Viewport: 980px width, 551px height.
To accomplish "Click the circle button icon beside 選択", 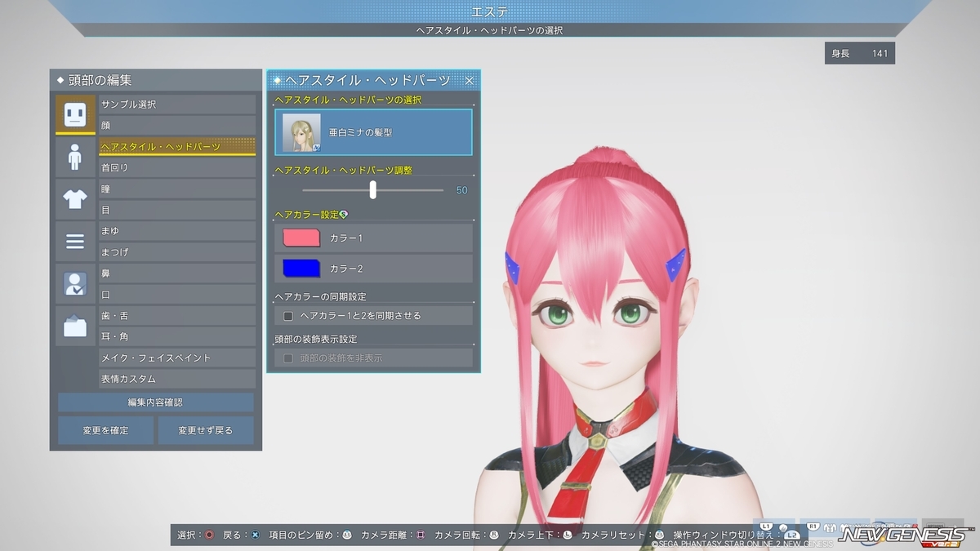I will click(x=209, y=535).
